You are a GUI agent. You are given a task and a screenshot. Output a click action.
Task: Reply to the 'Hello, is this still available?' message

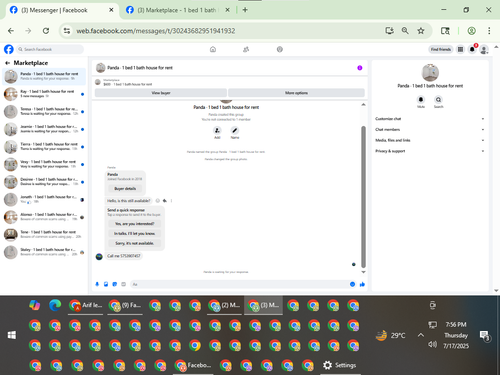[x=165, y=201]
